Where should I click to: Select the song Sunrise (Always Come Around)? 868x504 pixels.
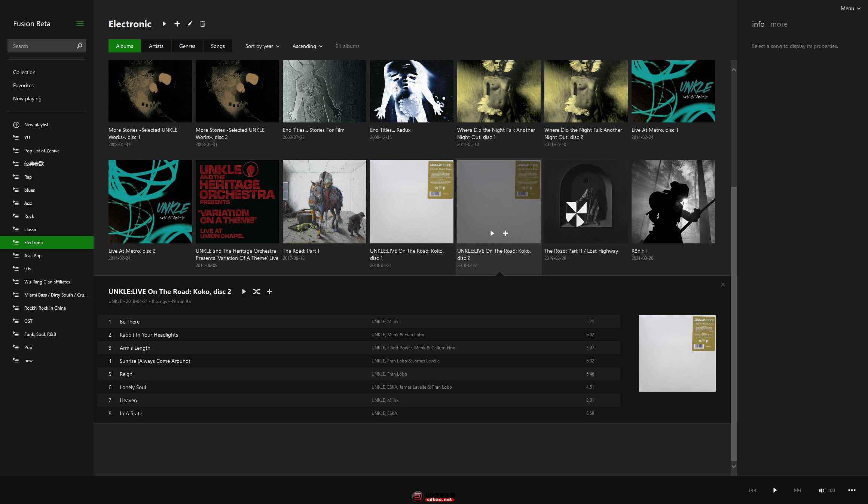click(x=359, y=361)
